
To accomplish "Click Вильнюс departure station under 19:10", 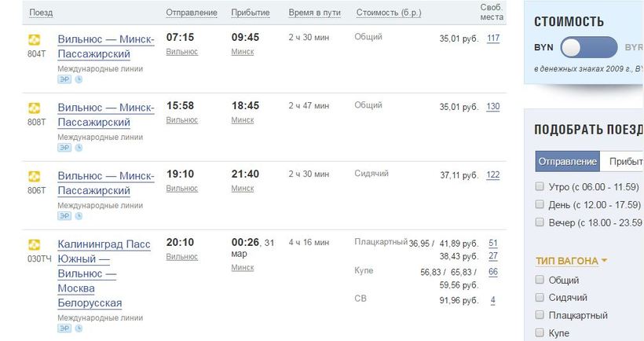I will point(182,189).
